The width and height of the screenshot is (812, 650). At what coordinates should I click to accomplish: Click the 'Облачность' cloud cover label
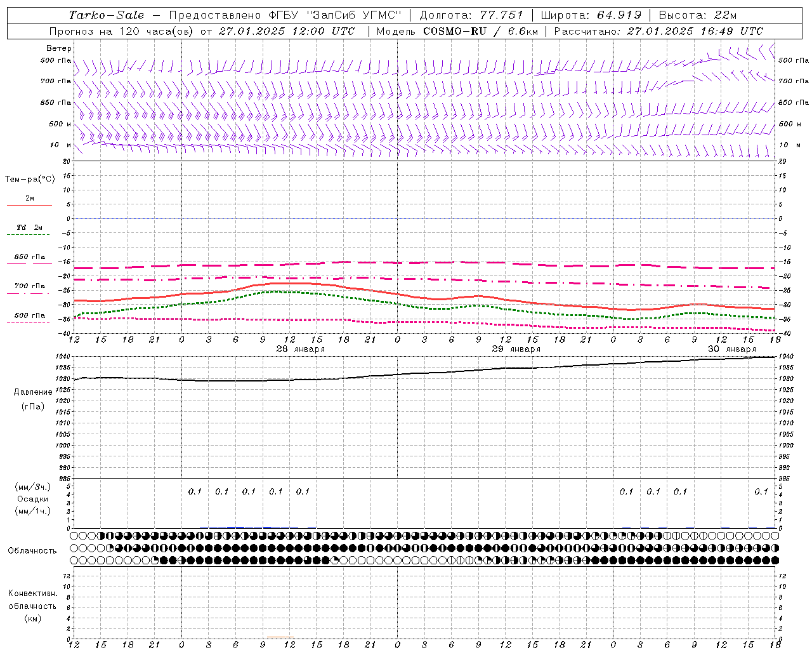[x=32, y=551]
